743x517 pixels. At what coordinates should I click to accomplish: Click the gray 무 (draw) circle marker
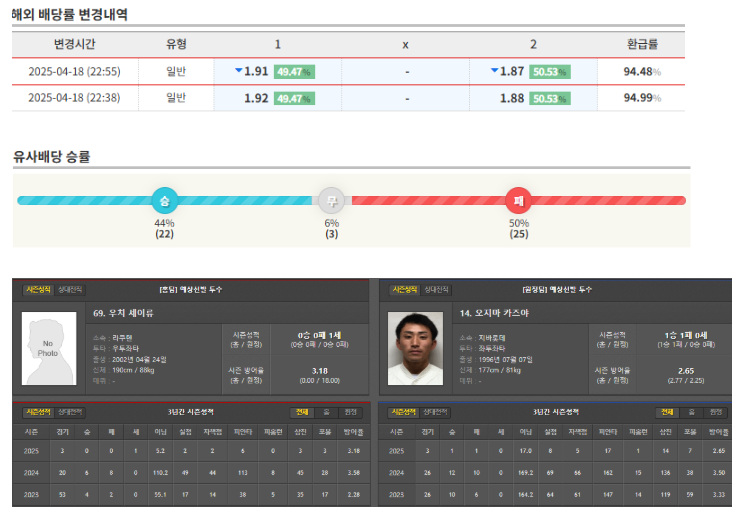[332, 200]
